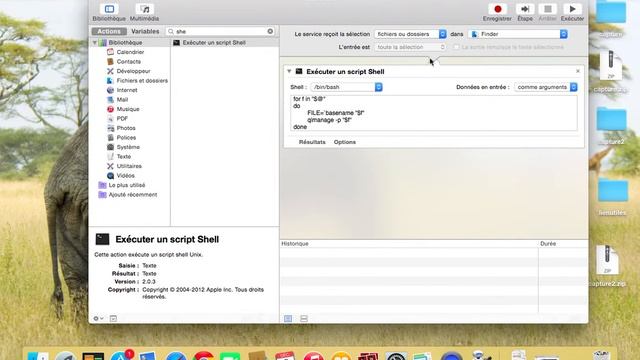Select the Texte library category
The width and height of the screenshot is (640, 360).
pyautogui.click(x=124, y=156)
